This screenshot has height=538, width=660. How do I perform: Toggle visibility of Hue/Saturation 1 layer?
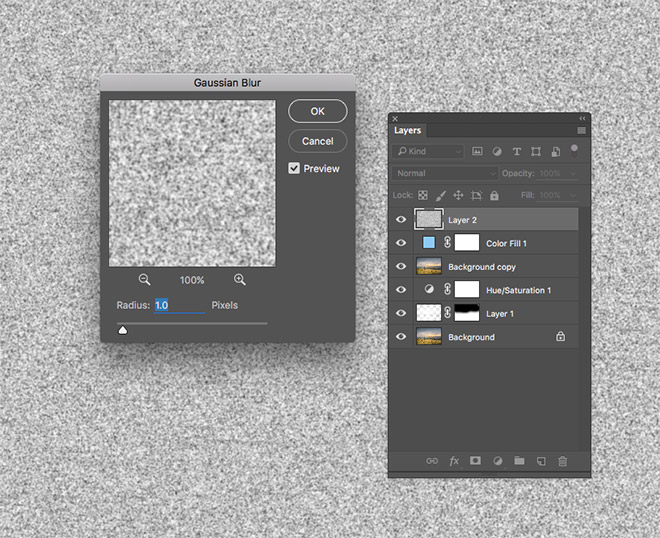(x=401, y=290)
